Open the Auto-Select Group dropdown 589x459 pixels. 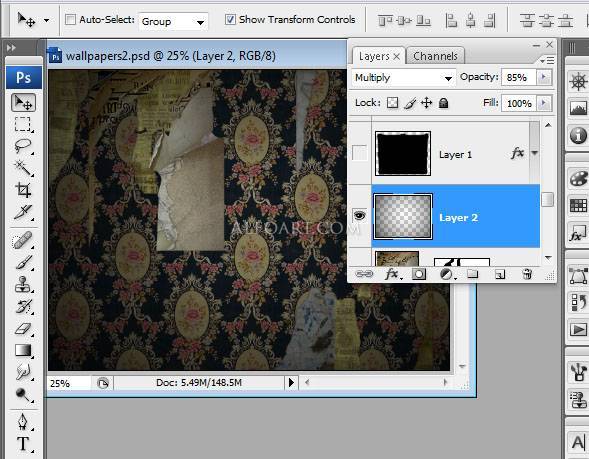pyautogui.click(x=173, y=22)
